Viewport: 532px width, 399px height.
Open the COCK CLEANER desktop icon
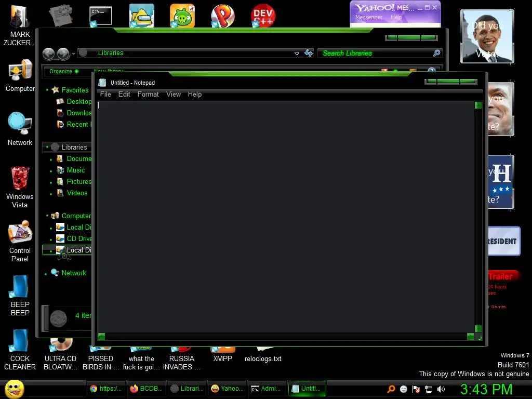20,350
